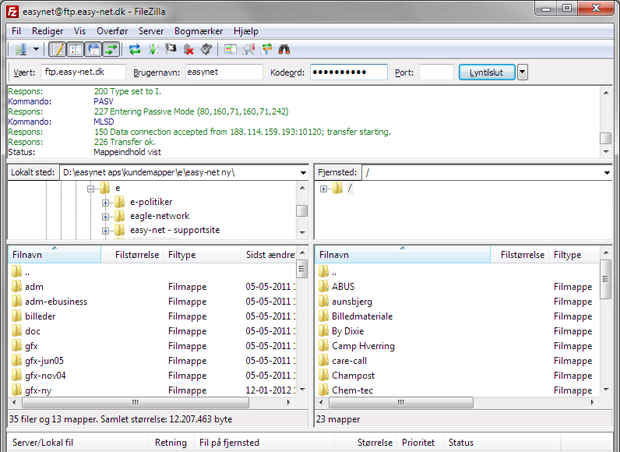Toggle synchronized browsing icon
The width and height of the screenshot is (620, 452).
click(267, 49)
